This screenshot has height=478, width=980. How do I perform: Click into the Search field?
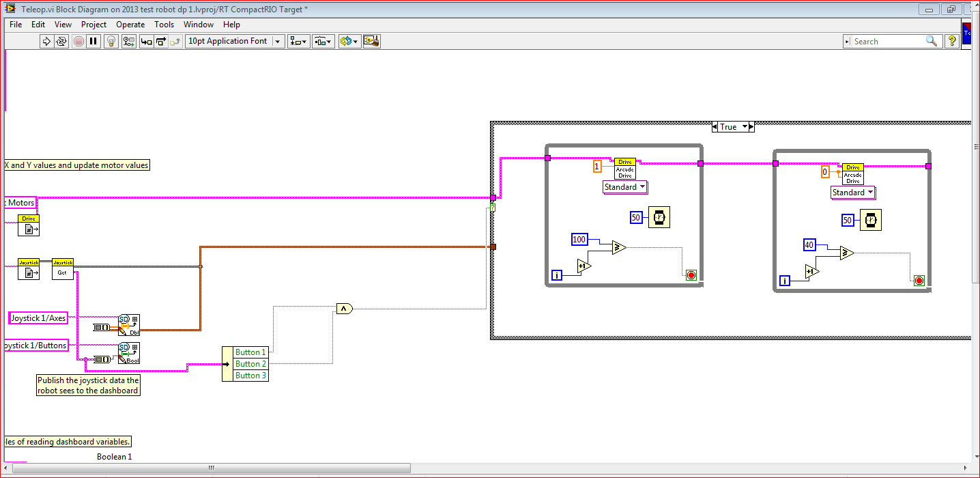pos(887,41)
